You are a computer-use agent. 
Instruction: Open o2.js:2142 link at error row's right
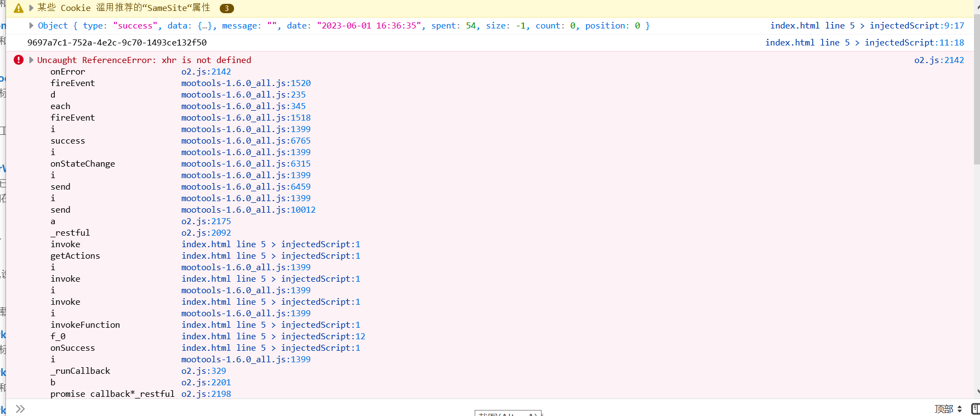[939, 60]
